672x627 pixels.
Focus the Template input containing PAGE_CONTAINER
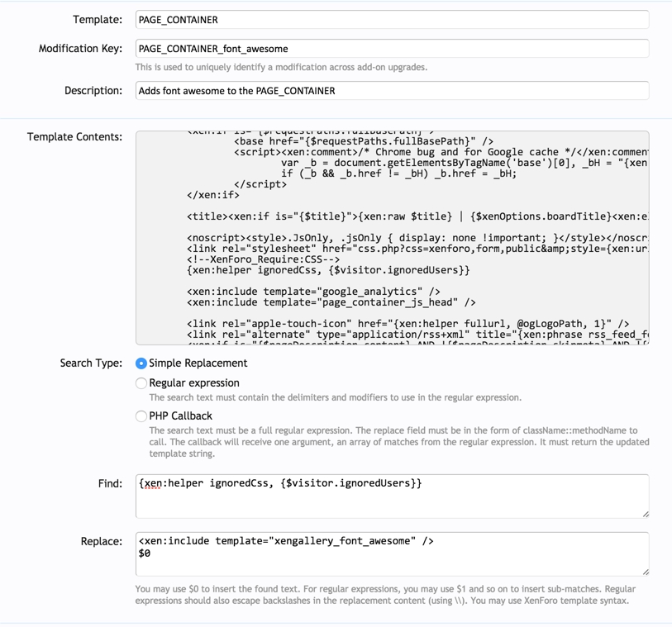[x=392, y=20]
